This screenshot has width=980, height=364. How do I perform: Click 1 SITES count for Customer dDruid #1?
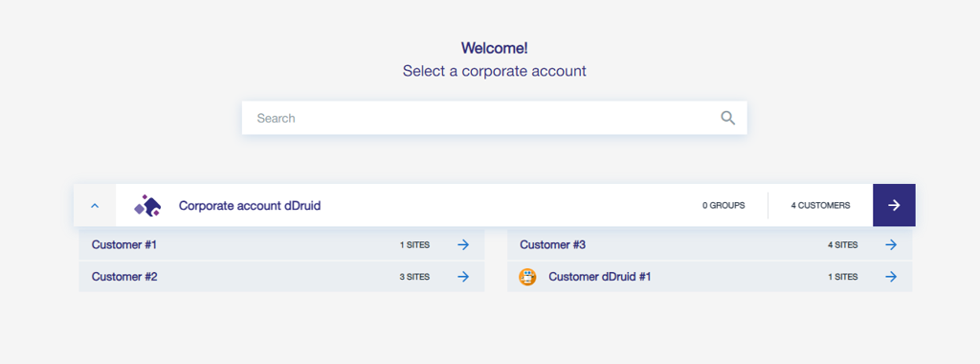point(842,277)
